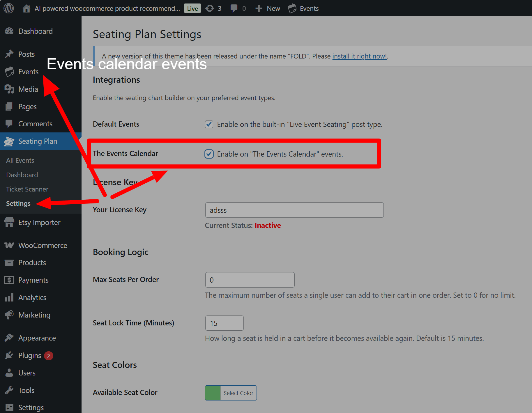
Task: Click inside the Your License Key field
Action: point(294,210)
